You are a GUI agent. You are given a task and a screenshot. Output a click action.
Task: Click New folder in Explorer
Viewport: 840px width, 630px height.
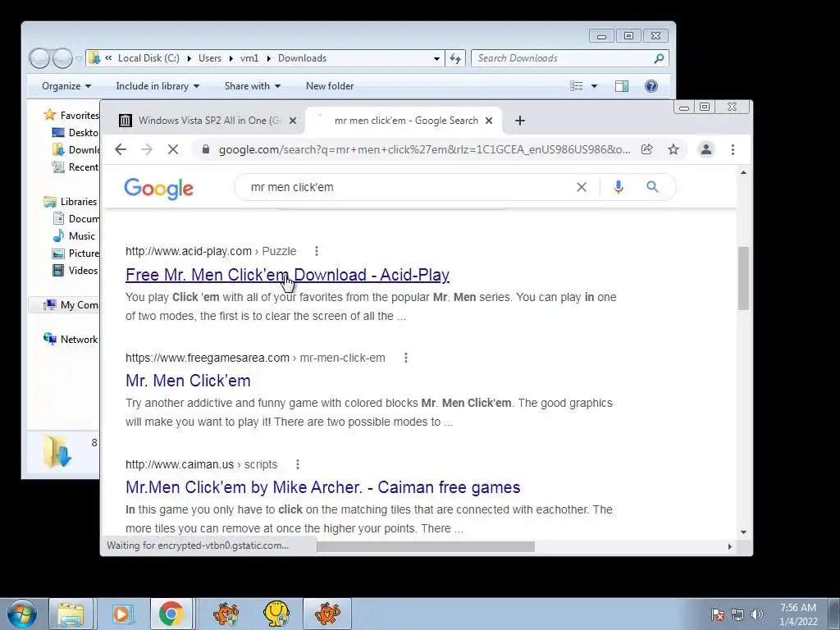[330, 86]
